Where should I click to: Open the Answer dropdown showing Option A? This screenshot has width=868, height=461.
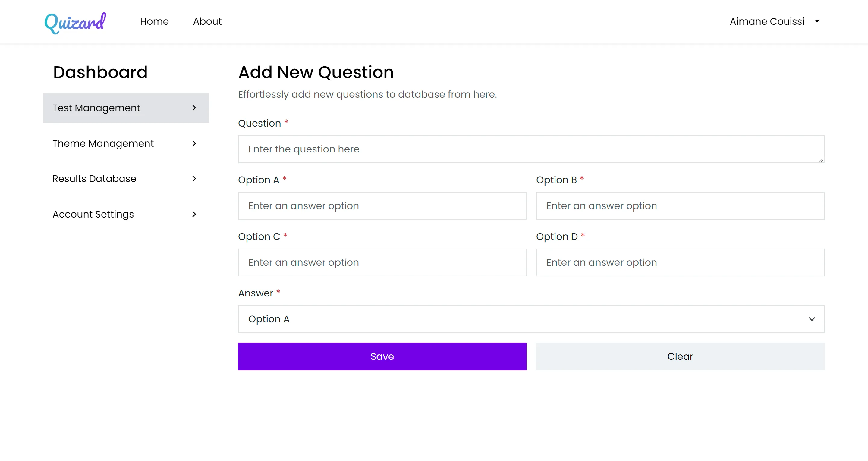(531, 319)
